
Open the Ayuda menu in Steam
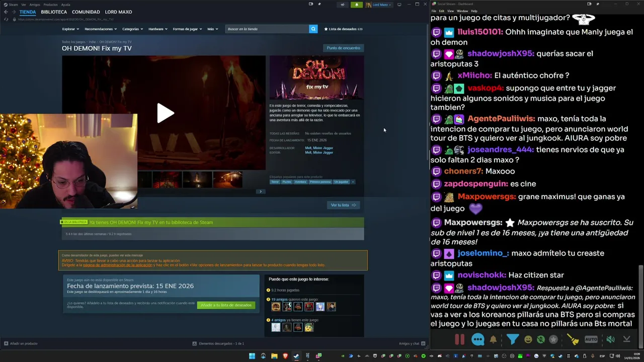coord(65,5)
